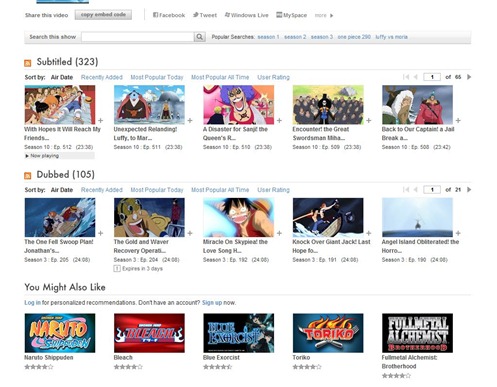
Task: Add episode 510 to queue with plus
Action: [x=279, y=120]
